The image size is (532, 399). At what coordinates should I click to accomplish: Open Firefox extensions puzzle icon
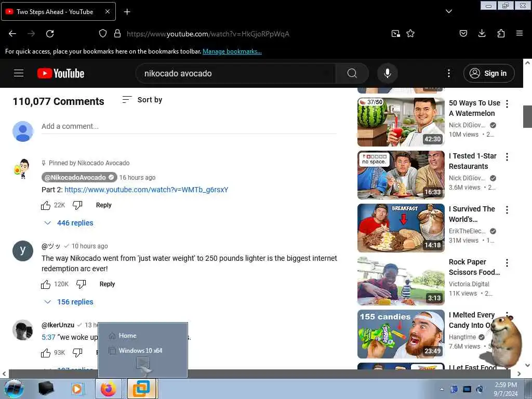[501, 33]
